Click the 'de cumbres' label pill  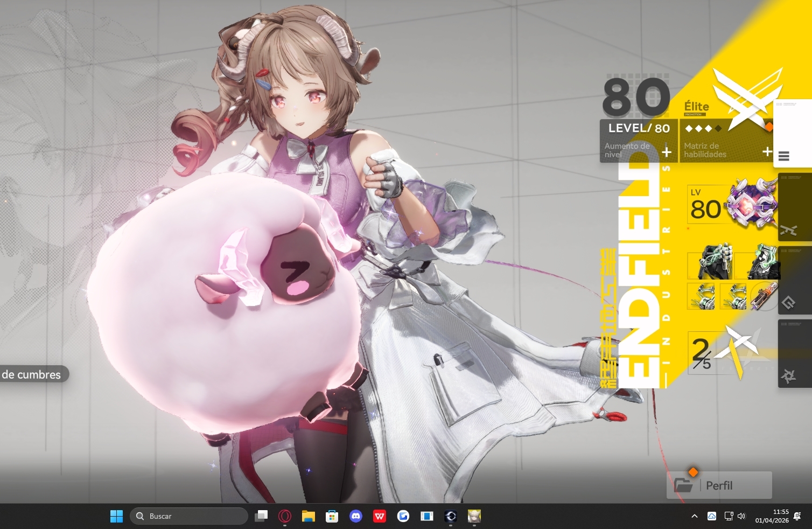pyautogui.click(x=33, y=374)
